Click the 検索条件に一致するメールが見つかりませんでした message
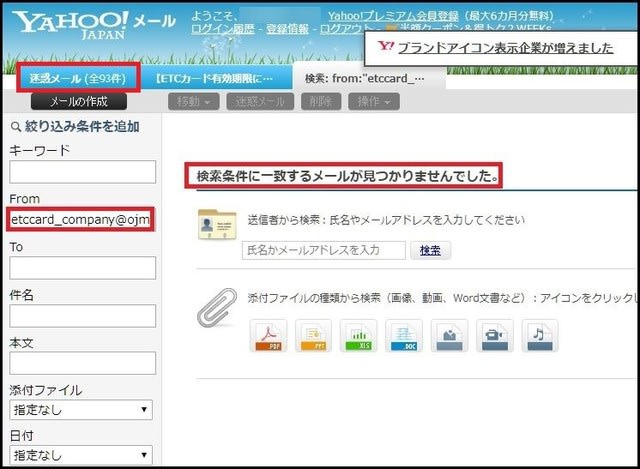This screenshot has height=469, width=640. click(347, 176)
